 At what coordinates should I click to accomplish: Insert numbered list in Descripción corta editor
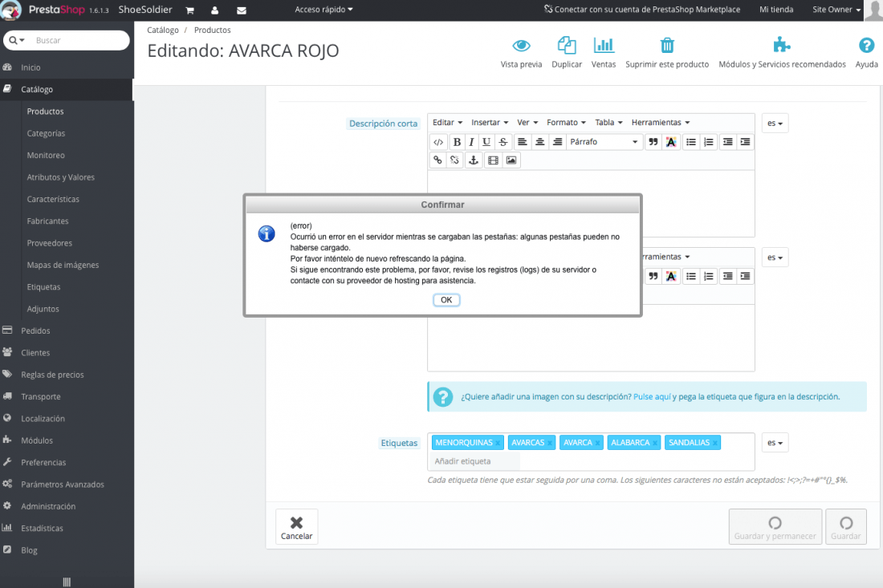[709, 142]
